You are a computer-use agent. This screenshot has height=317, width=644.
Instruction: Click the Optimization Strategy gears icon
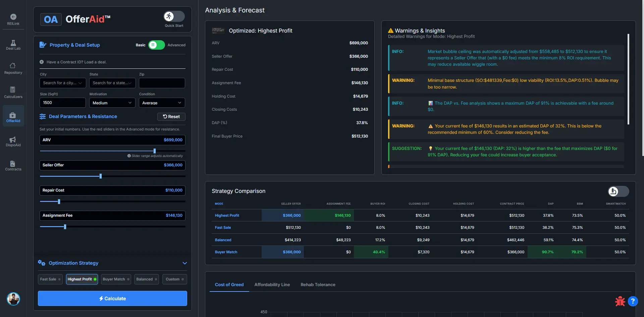tap(42, 263)
